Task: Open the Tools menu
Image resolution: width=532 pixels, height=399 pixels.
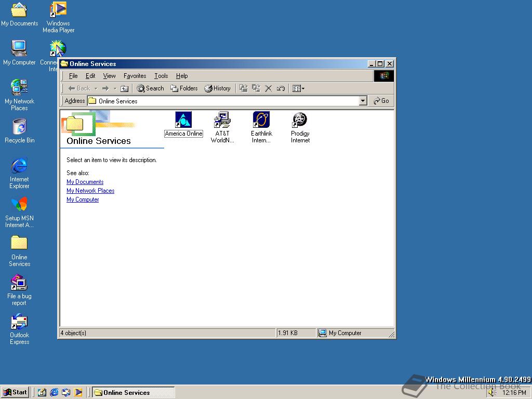Action: 161,76
